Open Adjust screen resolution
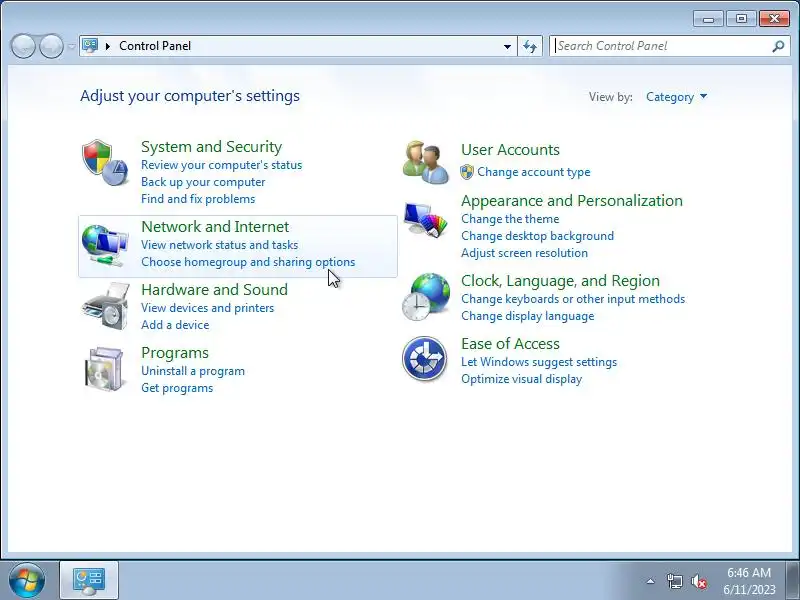 [524, 253]
